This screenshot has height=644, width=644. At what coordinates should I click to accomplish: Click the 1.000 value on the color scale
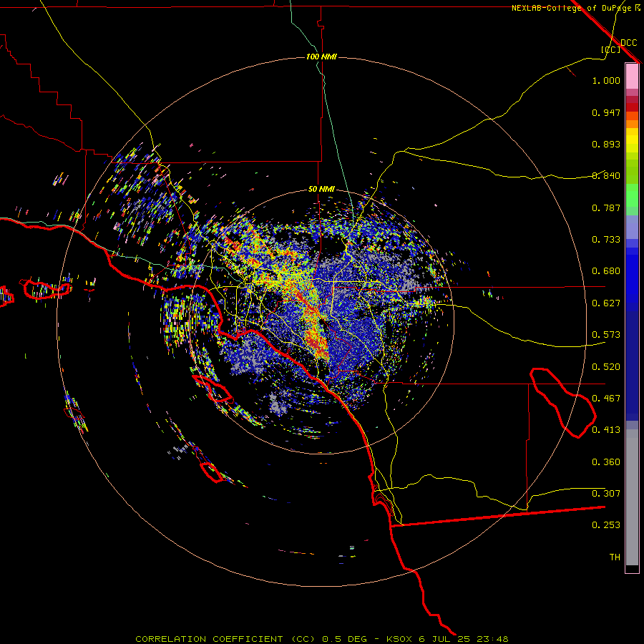coord(606,80)
